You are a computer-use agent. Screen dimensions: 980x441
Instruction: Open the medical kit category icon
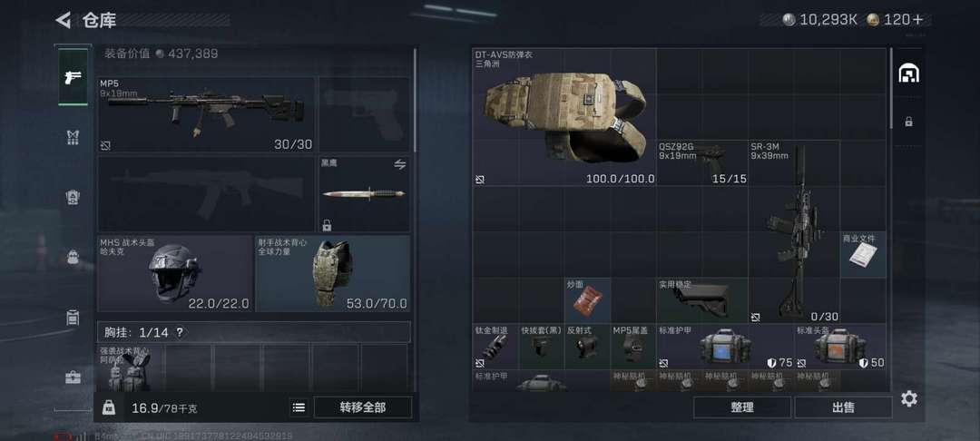(73, 377)
